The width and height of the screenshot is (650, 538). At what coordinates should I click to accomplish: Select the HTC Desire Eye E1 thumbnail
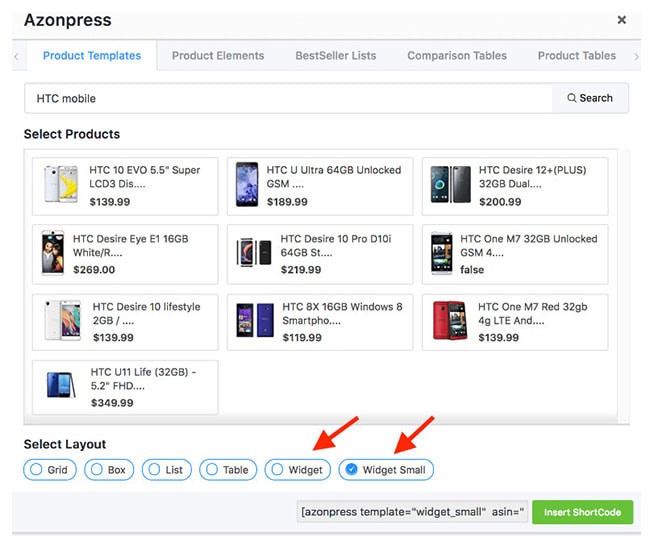(53, 254)
